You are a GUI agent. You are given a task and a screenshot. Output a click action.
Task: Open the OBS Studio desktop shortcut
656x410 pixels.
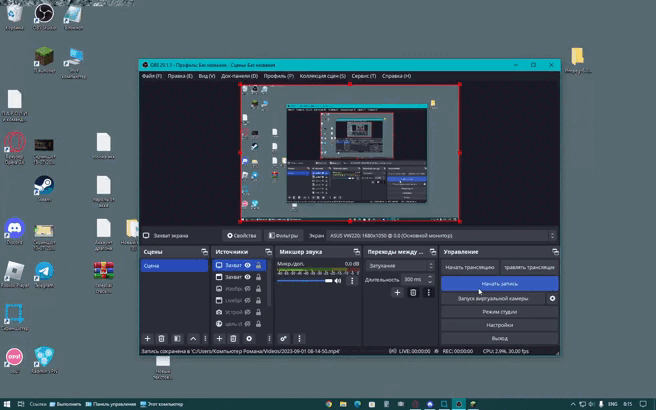[x=44, y=17]
